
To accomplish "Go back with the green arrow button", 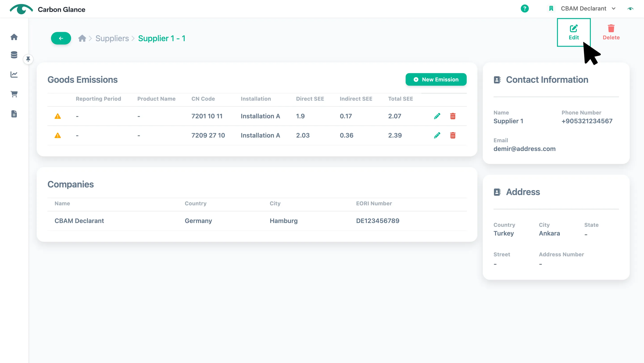I will click(61, 38).
